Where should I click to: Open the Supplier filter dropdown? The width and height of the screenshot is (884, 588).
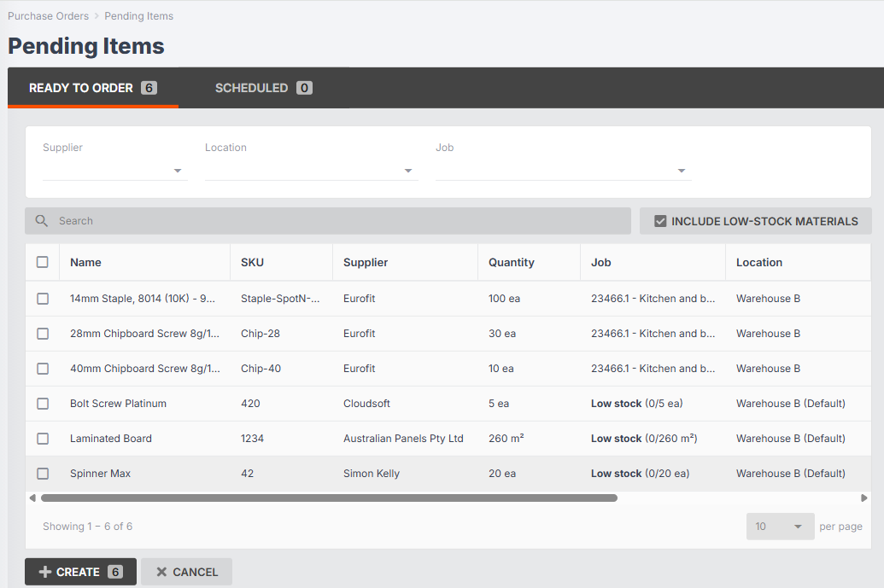pyautogui.click(x=115, y=170)
